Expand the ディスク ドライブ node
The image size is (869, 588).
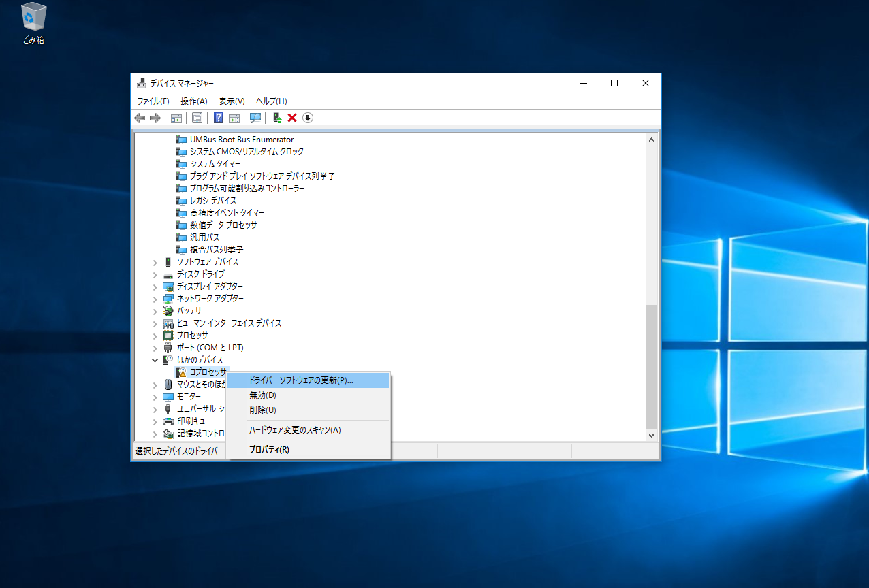click(x=155, y=274)
